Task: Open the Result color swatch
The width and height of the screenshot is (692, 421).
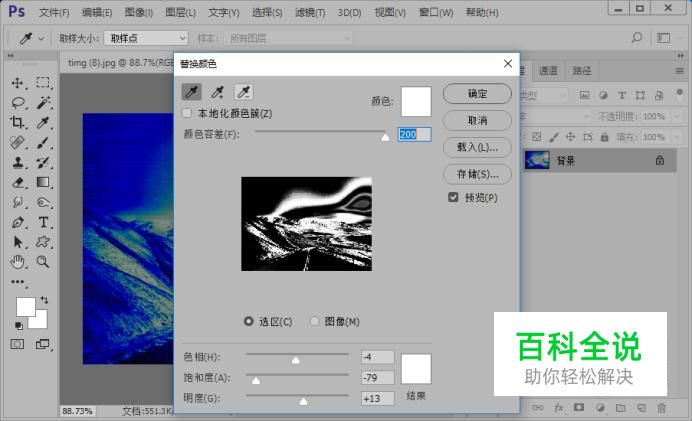Action: click(x=416, y=369)
